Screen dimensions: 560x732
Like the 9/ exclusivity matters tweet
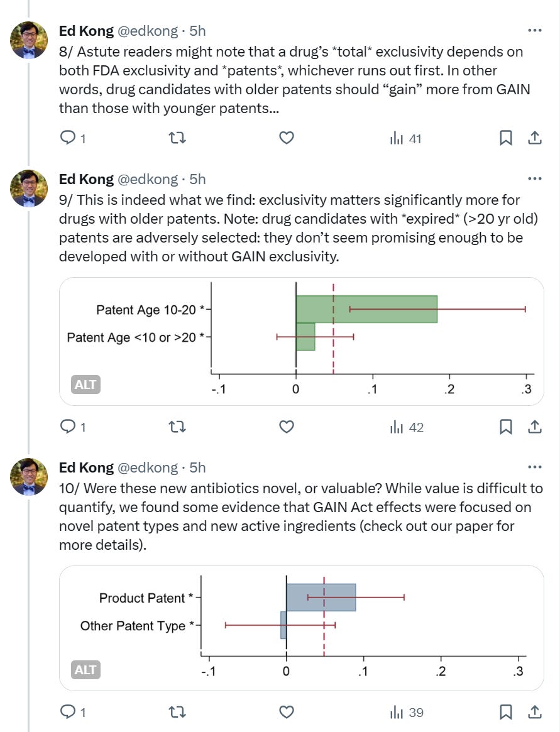coord(287,427)
